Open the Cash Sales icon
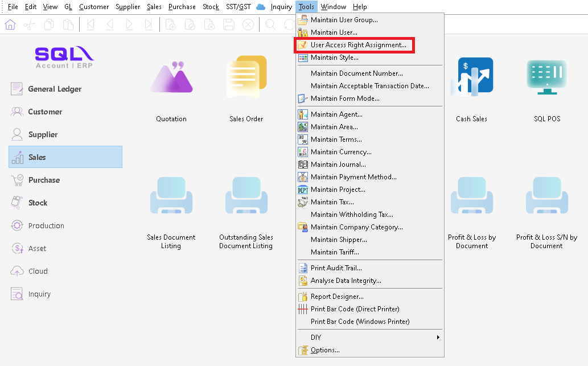 pos(471,78)
